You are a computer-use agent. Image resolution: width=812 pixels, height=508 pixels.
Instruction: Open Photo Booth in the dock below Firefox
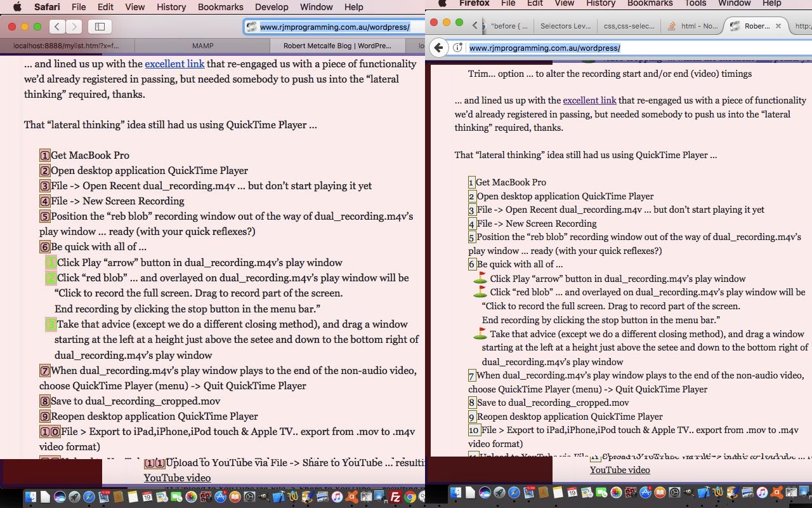[631, 493]
